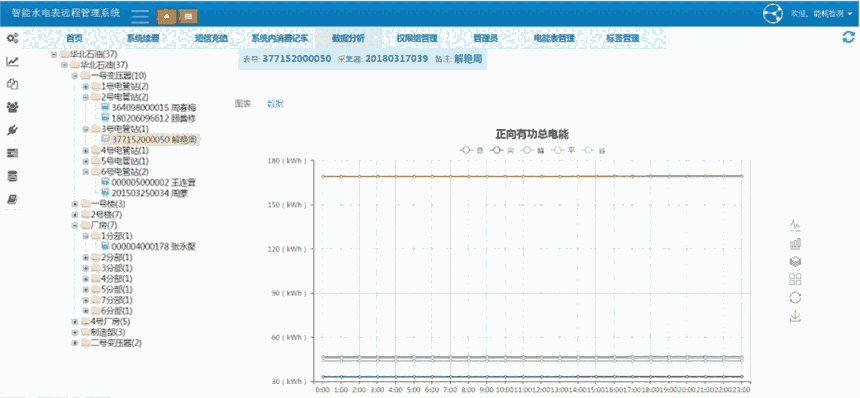The width and height of the screenshot is (860, 398).
Task: Select the tiled chart view icon
Action: coord(795,280)
